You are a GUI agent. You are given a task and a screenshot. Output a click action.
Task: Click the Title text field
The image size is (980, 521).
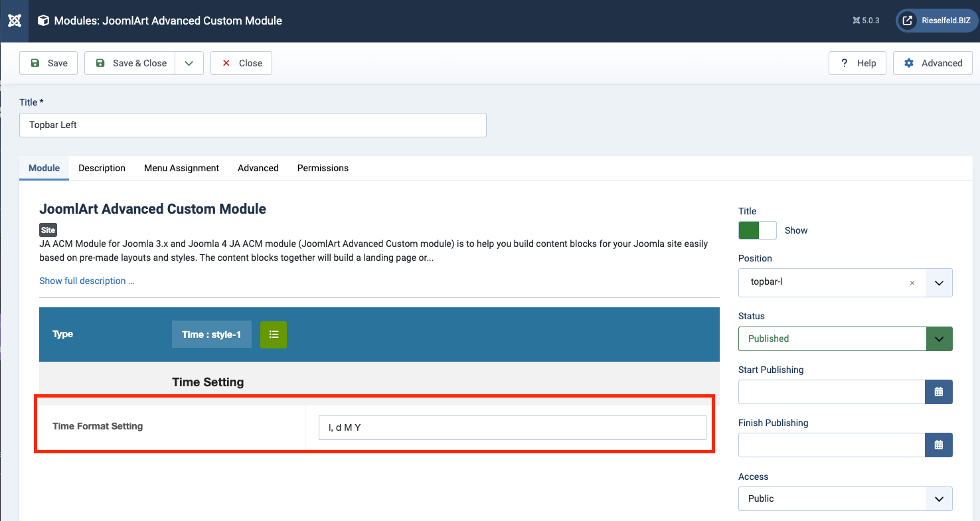(253, 125)
